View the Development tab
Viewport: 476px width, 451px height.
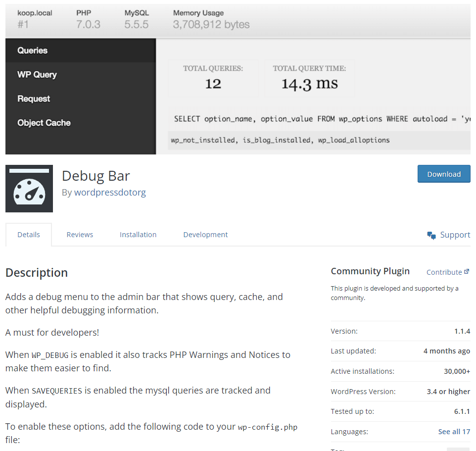click(x=205, y=234)
